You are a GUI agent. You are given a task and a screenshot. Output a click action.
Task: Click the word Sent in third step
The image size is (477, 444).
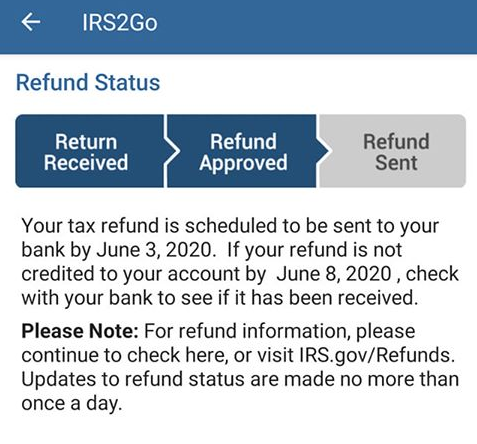point(396,163)
